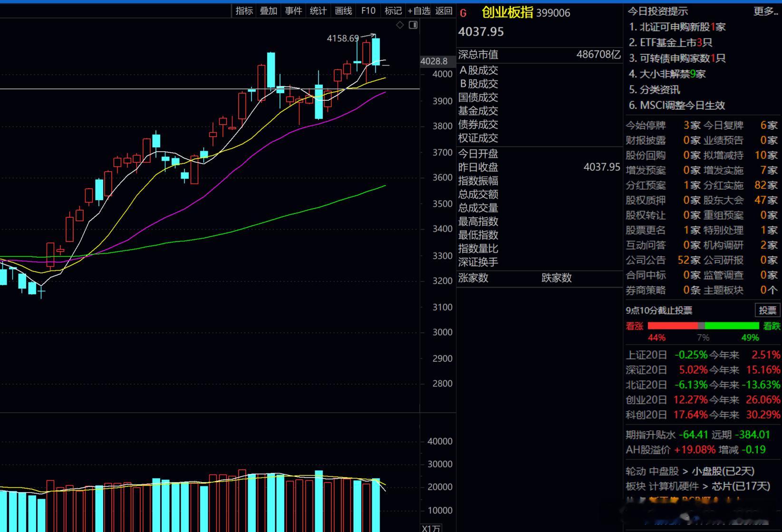
Task: Click the green 看跌 bearish vote bar
Action: click(x=732, y=326)
